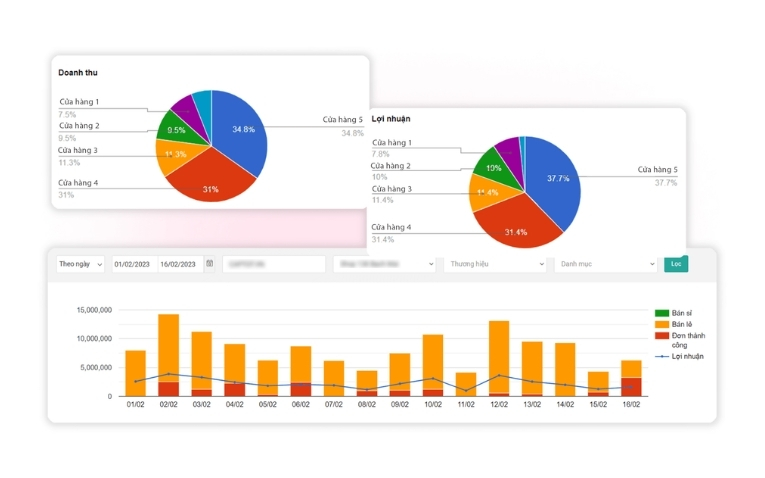Click the Đơn thành công red legend icon
765x478 pixels.
click(x=661, y=337)
